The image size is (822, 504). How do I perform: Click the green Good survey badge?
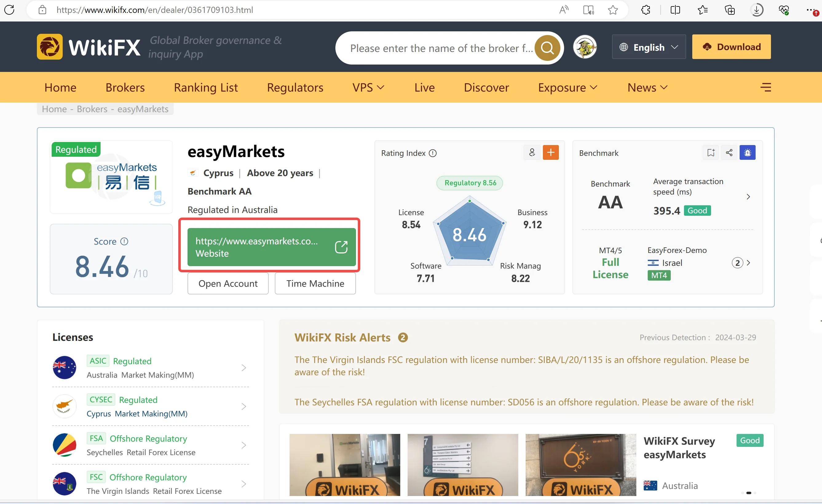pos(750,440)
